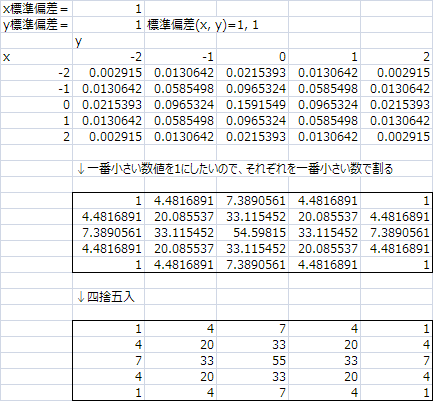Select the cell '標準偏差(x, y)=1, 1'
The width and height of the screenshot is (433, 401).
[203, 25]
